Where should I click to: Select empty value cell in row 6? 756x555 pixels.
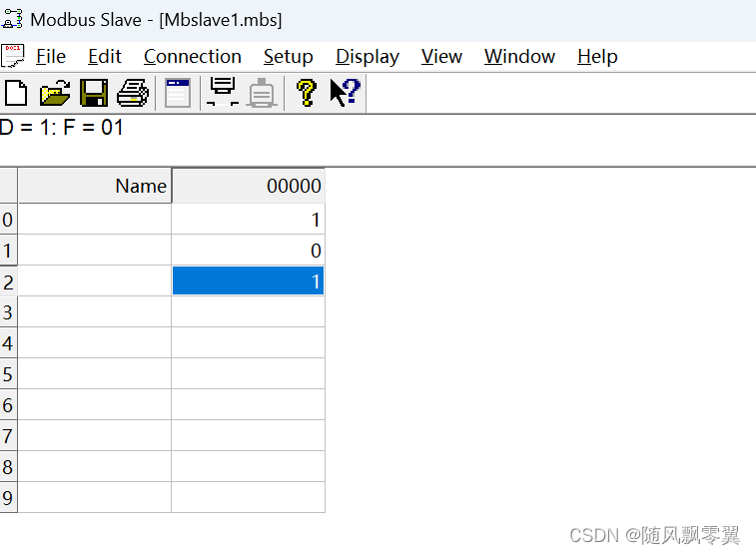tap(249, 404)
